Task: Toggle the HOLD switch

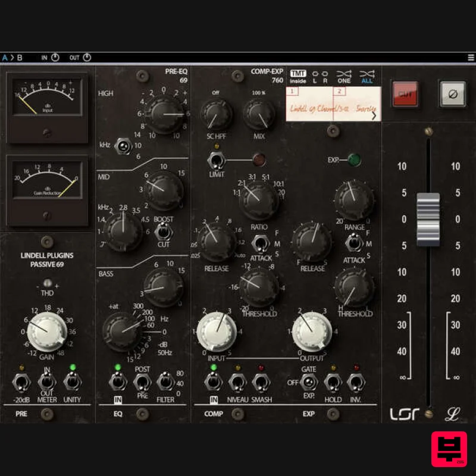Action: [333, 383]
